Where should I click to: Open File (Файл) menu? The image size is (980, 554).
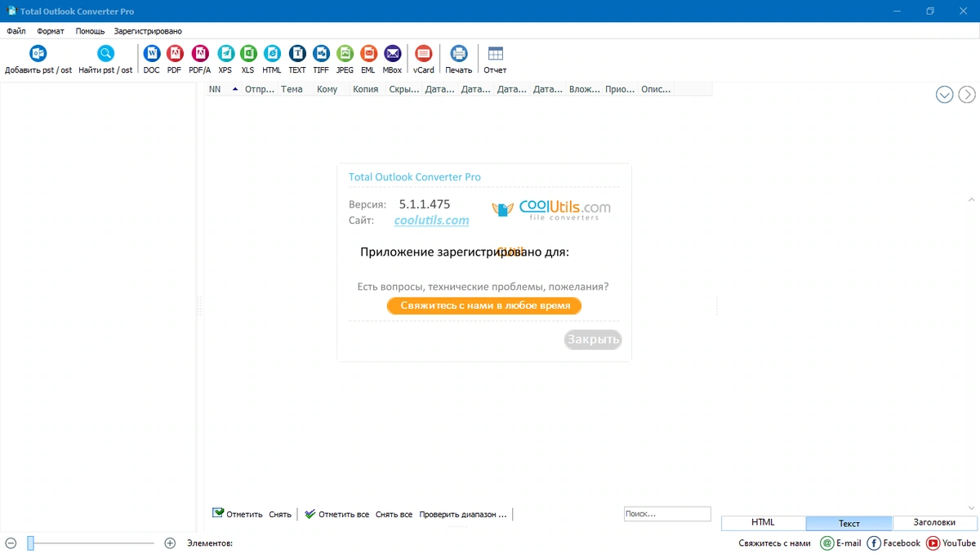click(x=16, y=31)
